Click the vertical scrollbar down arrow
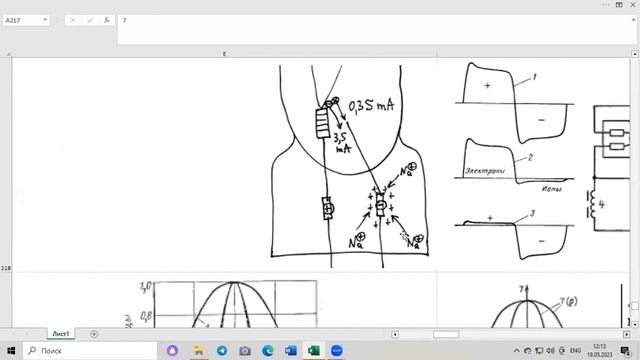This screenshot has width=640, height=360. [635, 324]
